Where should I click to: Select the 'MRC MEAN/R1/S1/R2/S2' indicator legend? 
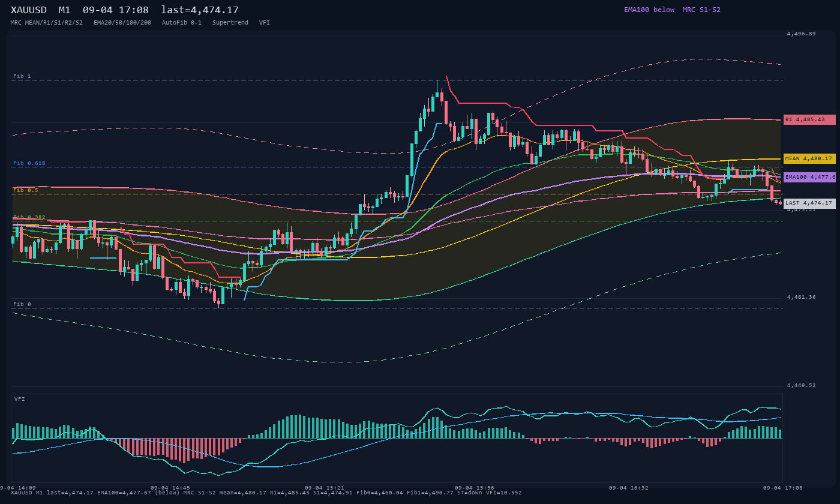tap(47, 22)
